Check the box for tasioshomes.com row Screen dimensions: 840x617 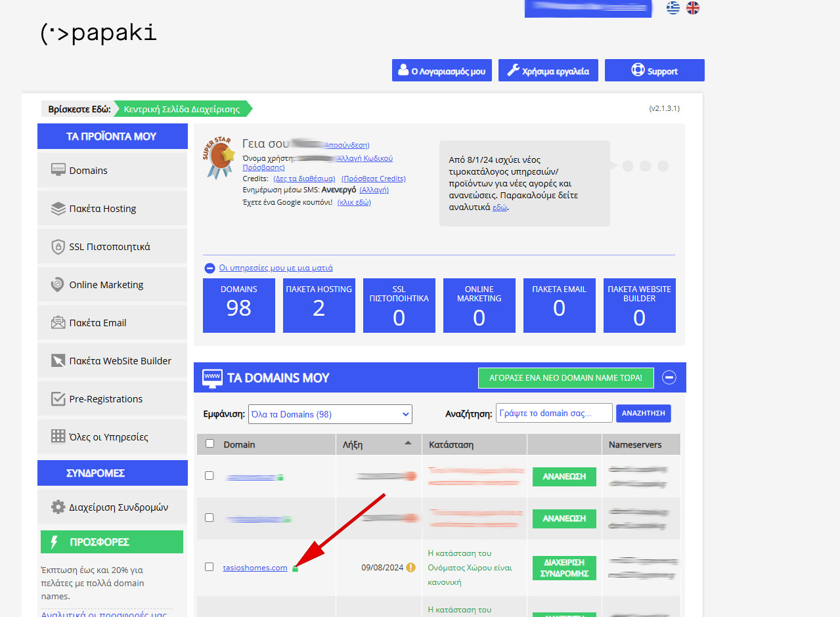click(210, 566)
